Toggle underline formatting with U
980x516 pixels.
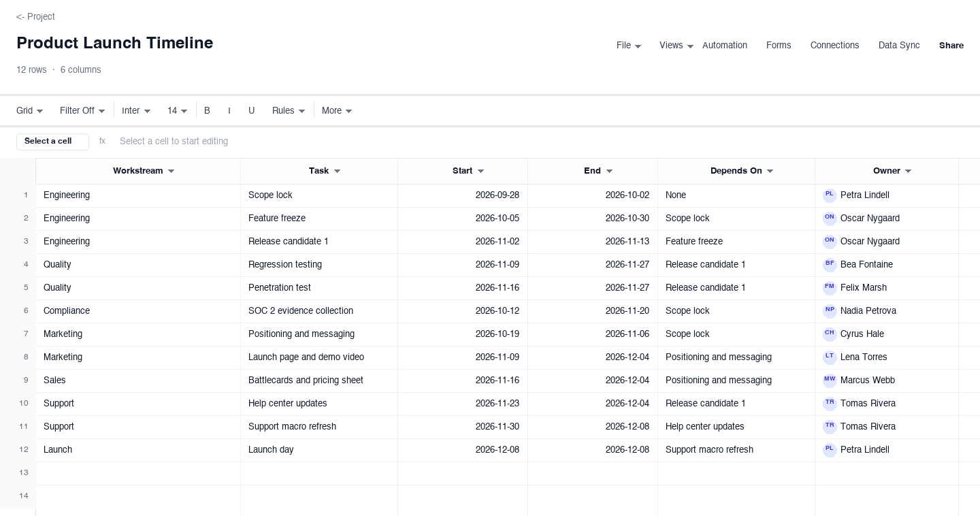(251, 110)
